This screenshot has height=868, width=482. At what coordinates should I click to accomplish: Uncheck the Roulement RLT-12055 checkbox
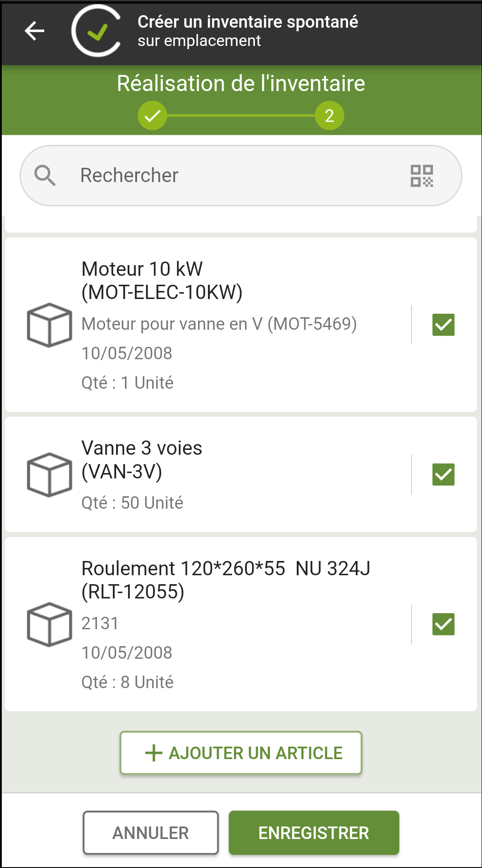click(444, 624)
